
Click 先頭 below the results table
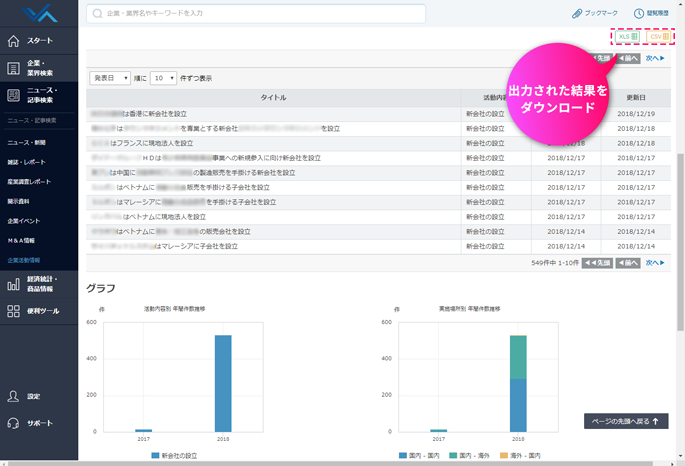click(597, 263)
